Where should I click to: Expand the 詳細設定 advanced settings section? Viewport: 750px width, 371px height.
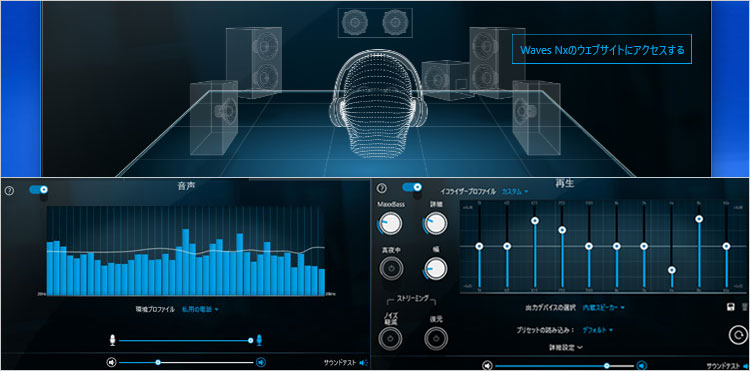pos(565,348)
